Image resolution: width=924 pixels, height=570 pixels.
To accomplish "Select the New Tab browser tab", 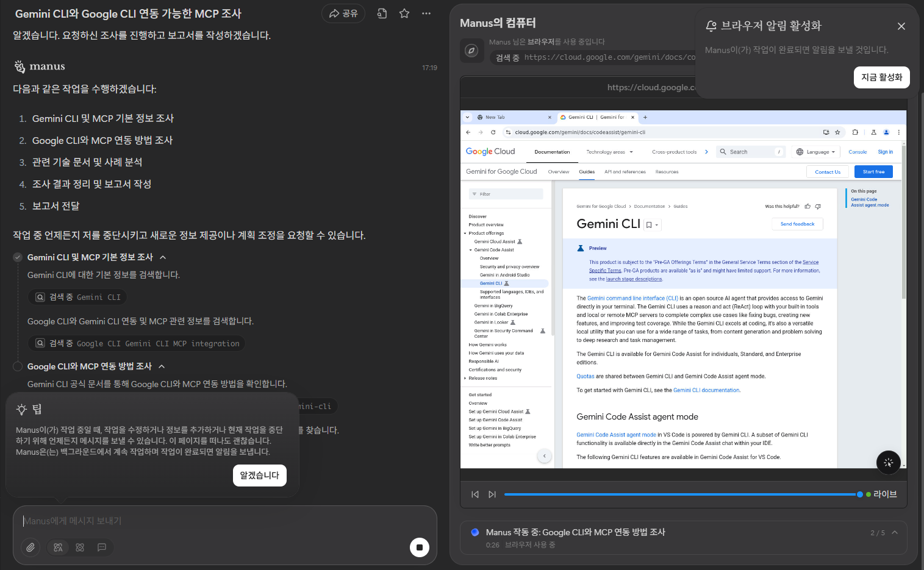I will [515, 117].
